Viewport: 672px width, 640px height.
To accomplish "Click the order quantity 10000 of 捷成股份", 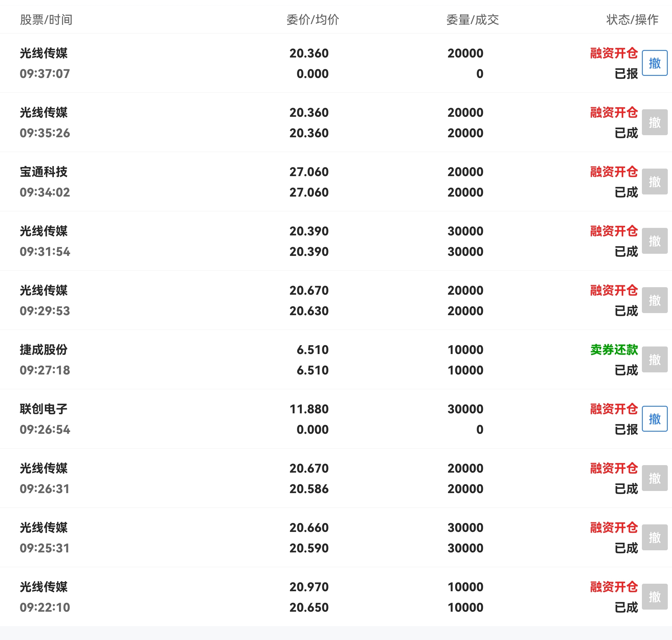I will click(465, 350).
